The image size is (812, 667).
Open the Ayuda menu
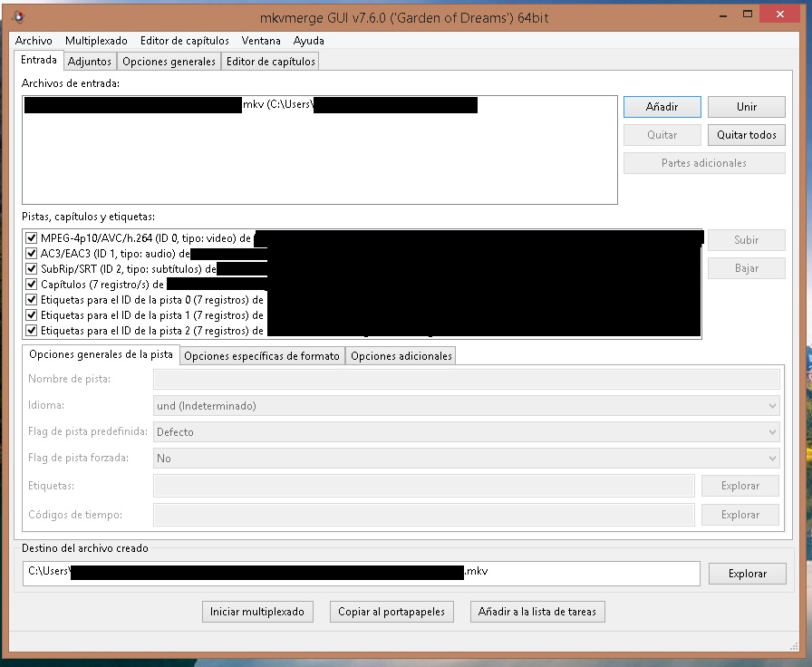pos(309,41)
